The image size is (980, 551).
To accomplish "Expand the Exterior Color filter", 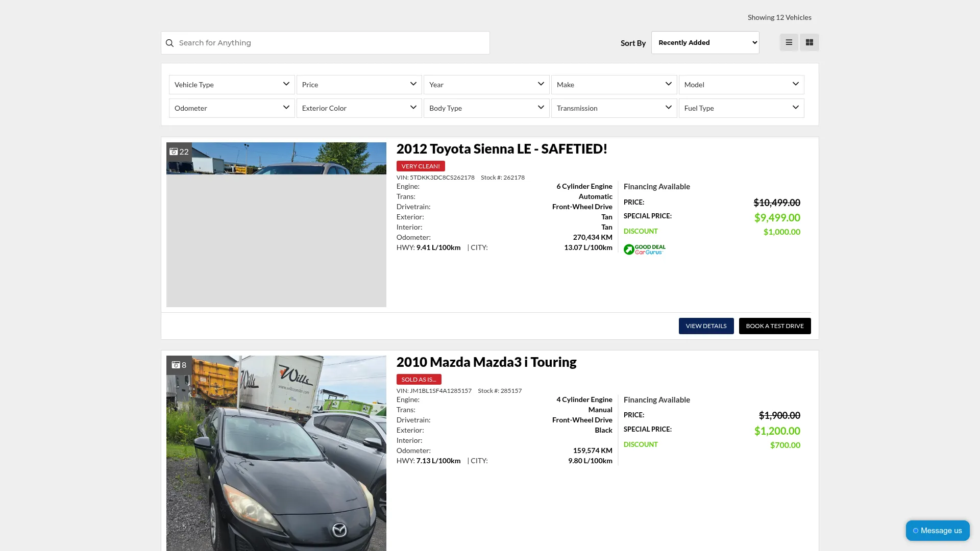I will (359, 108).
